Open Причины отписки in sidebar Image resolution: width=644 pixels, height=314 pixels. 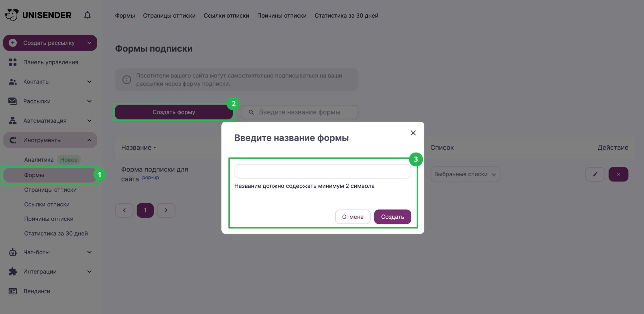pos(49,219)
